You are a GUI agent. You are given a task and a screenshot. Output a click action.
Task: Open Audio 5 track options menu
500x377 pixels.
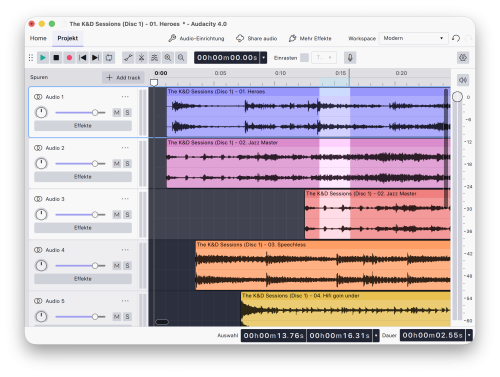(125, 301)
